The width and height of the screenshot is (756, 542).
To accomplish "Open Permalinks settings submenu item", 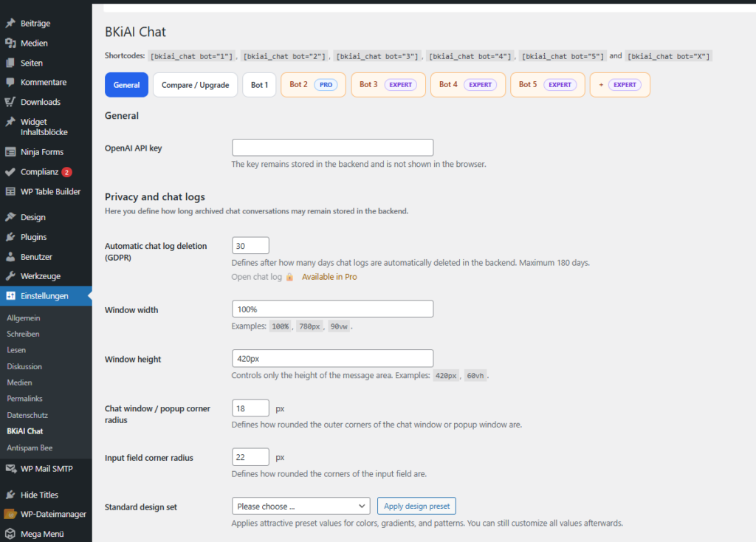I will point(24,399).
